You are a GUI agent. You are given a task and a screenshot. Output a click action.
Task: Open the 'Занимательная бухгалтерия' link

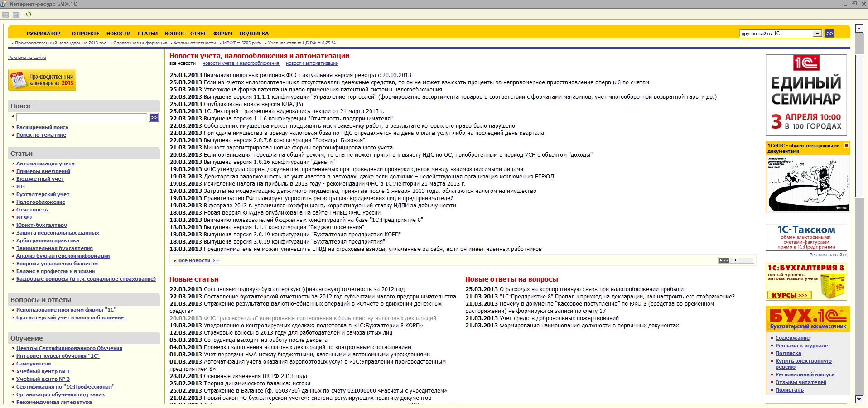pos(54,248)
